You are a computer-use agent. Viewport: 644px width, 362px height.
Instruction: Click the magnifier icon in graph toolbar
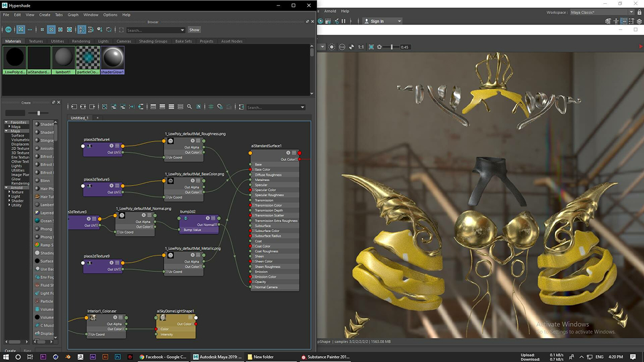[x=189, y=107]
